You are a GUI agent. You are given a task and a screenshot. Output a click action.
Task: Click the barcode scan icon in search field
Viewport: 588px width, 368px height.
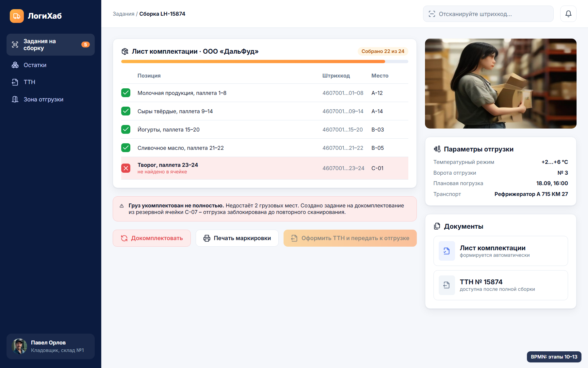(x=432, y=14)
